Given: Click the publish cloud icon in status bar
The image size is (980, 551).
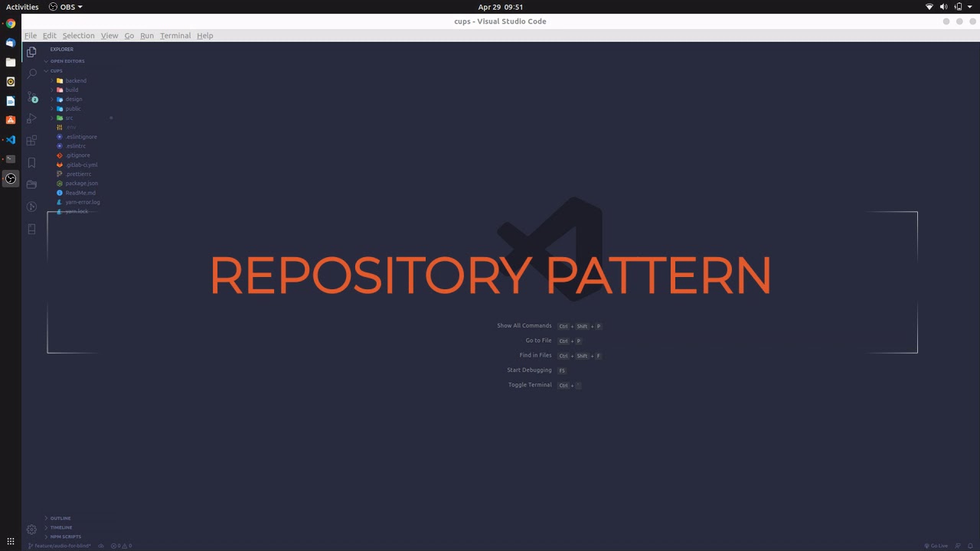Looking at the screenshot, I should [101, 546].
